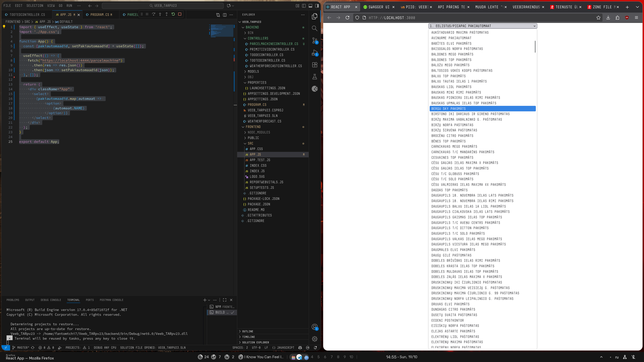
Task: Collapse the CONTROLLERS folder
Action: (x=258, y=38)
